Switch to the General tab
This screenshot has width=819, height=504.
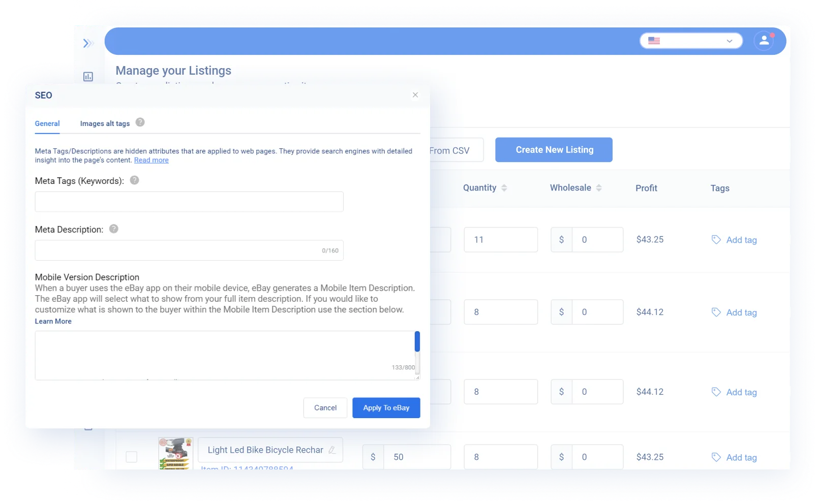pos(47,123)
